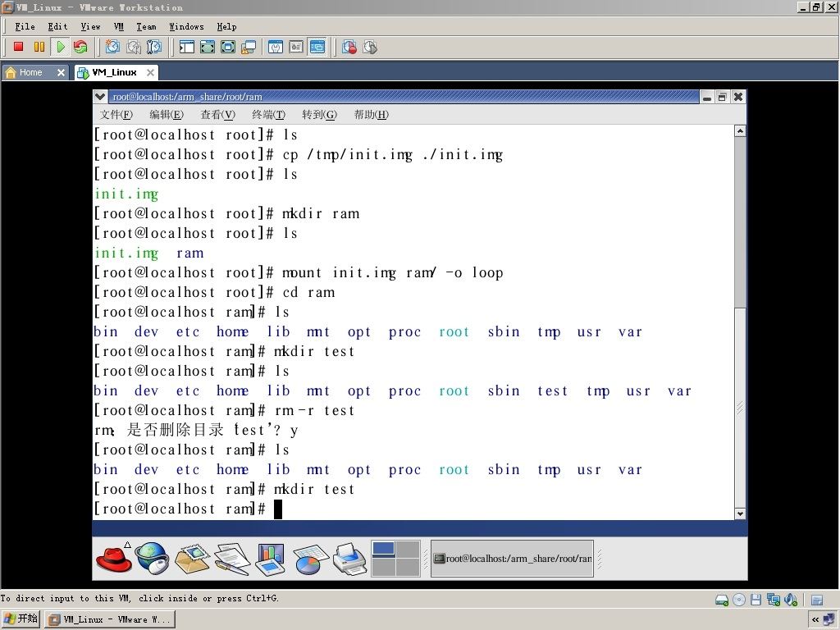840x630 pixels.
Task: Open the Snapshot Manager wrench-clock icon
Action: coord(154,47)
